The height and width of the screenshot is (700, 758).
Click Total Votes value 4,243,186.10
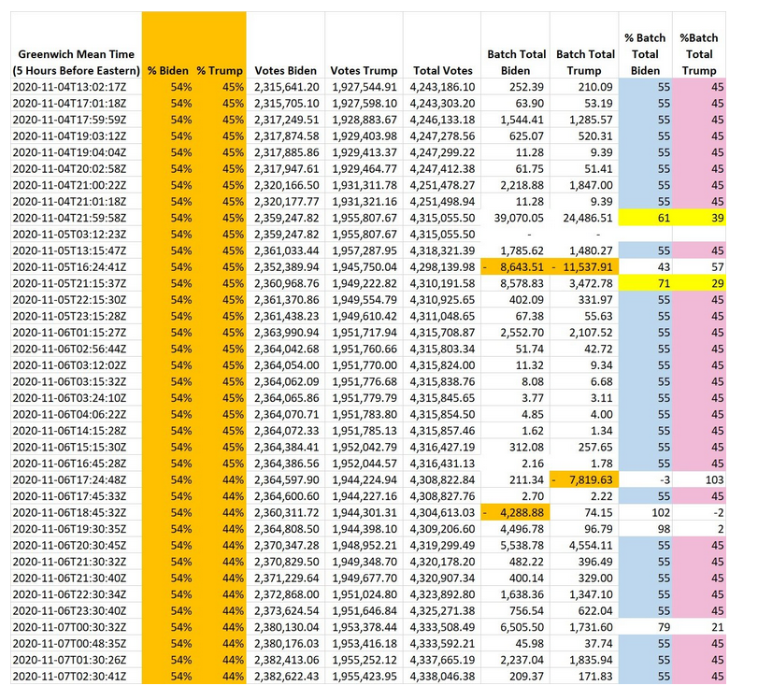(442, 87)
